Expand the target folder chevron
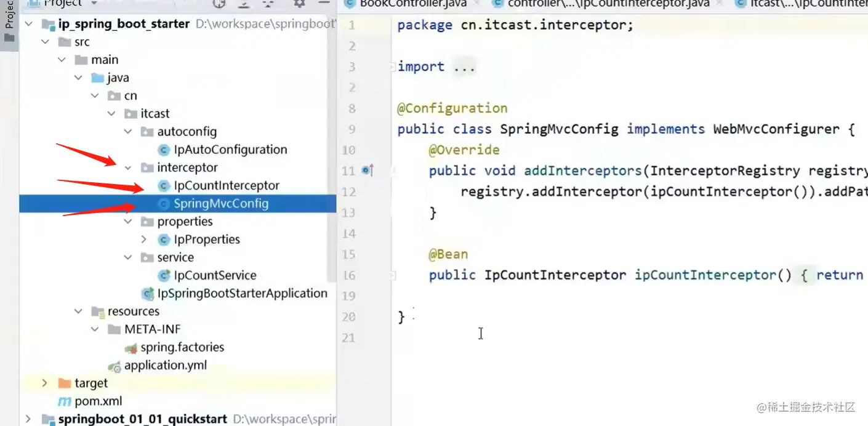This screenshot has height=426, width=868. (x=45, y=383)
